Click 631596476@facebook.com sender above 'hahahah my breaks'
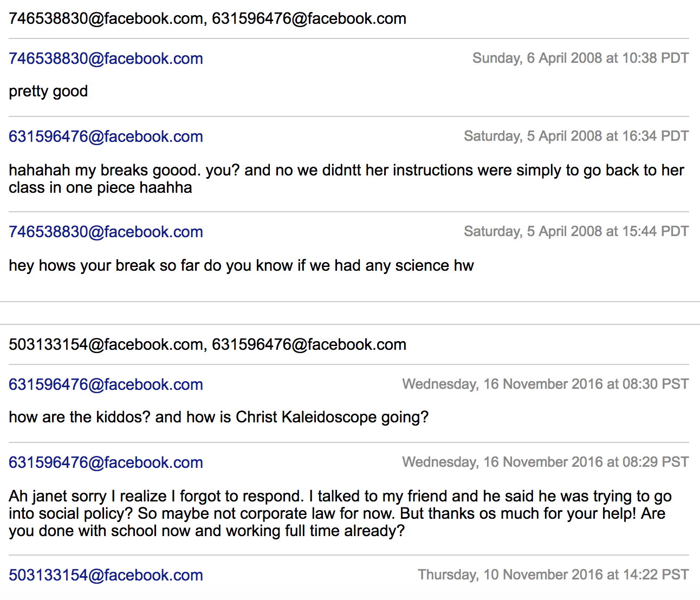700x600 pixels. (x=106, y=136)
